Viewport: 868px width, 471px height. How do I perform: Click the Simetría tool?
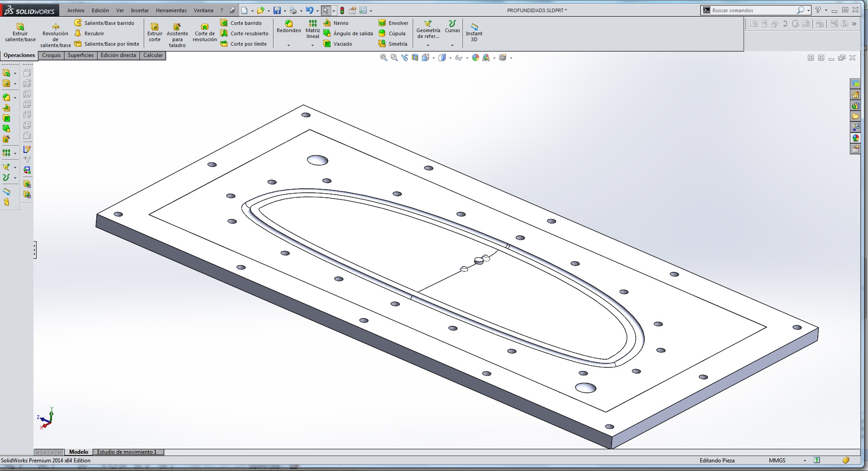pyautogui.click(x=382, y=44)
